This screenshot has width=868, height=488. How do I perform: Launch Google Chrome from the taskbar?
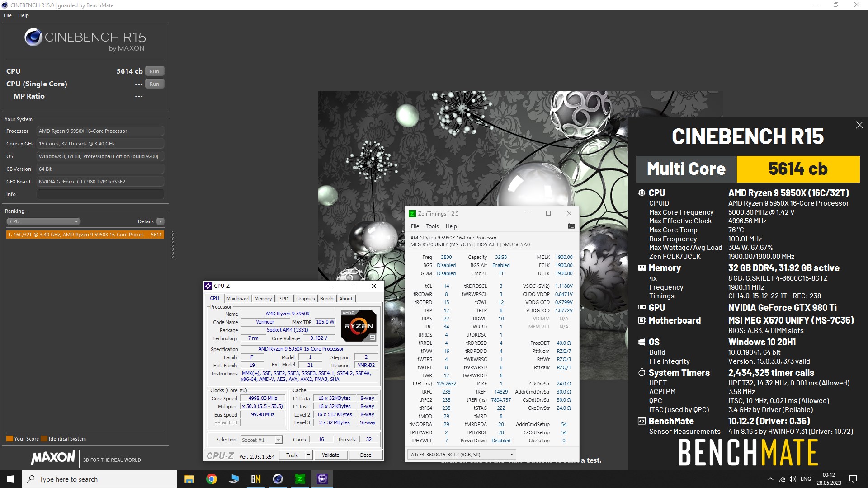pos(212,479)
